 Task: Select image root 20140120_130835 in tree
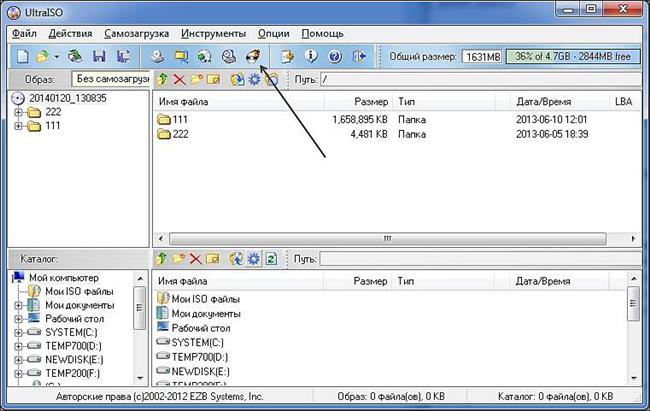68,98
